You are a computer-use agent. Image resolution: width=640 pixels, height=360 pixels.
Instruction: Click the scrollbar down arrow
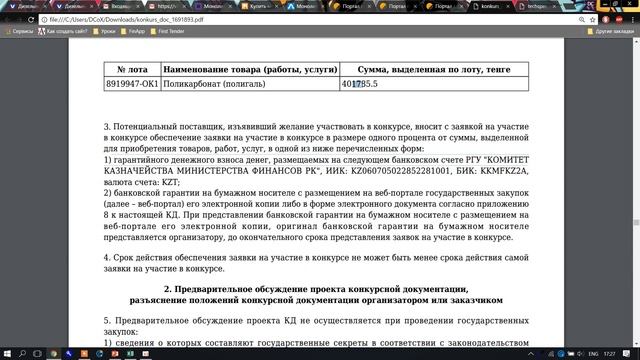tap(636, 344)
